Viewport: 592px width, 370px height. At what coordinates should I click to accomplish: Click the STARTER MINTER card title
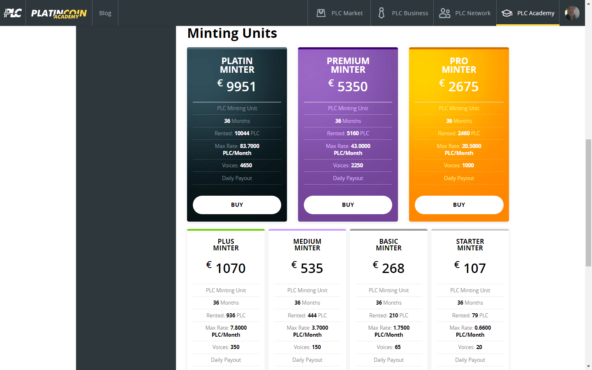tap(470, 245)
